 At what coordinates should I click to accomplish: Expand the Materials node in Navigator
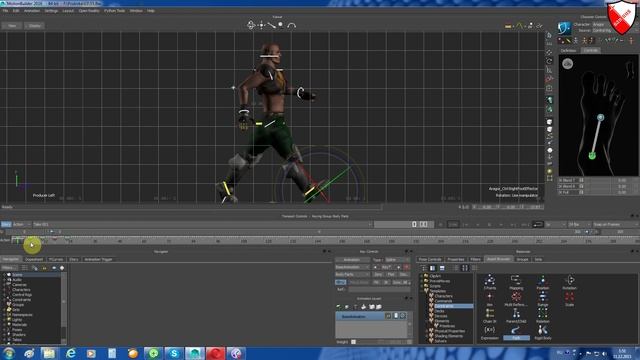[4, 325]
